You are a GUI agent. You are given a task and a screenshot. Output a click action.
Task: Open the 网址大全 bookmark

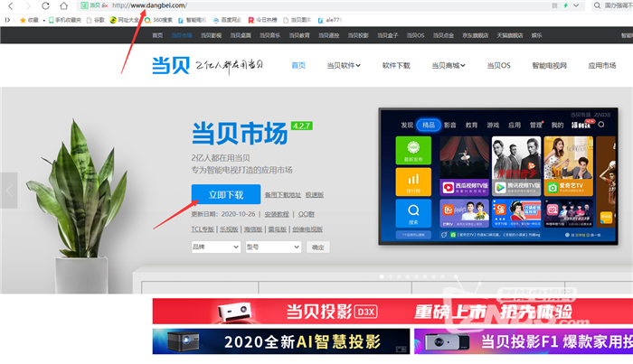[125, 20]
